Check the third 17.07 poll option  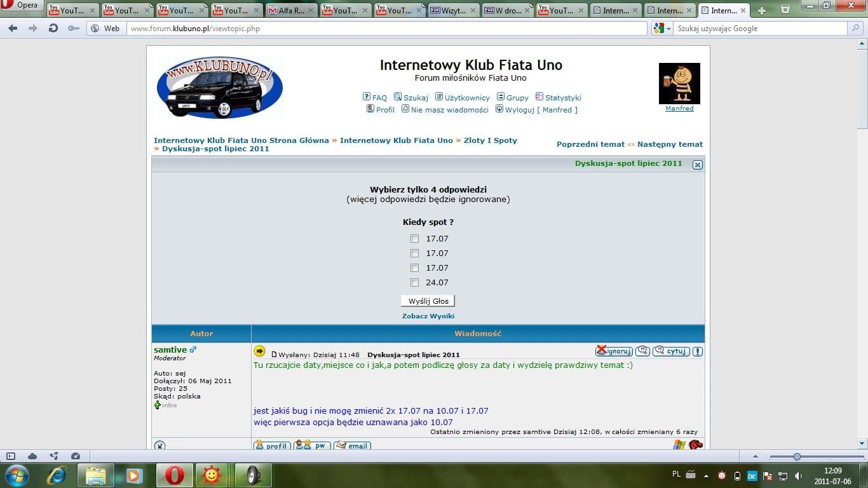pos(414,268)
